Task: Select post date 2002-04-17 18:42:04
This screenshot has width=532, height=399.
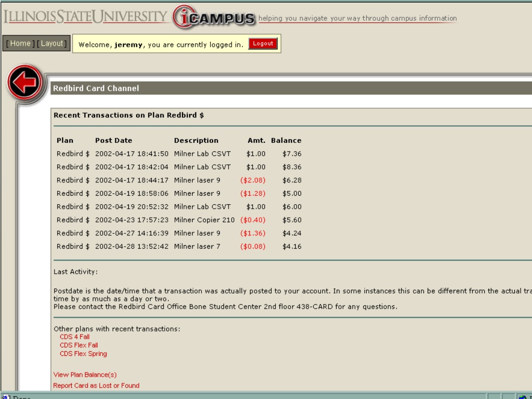Action: point(131,167)
